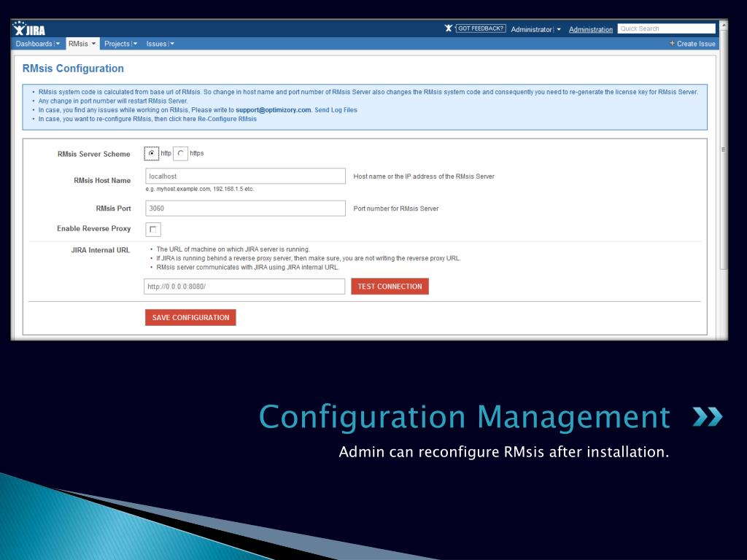
Task: Click into the RMsis Host Name field
Action: (245, 176)
